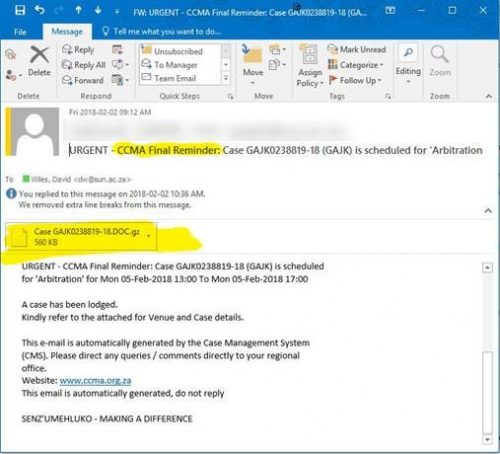Screen dimensions: 500x454
Task: Collapse the ribbon with the caret
Action: (489, 96)
